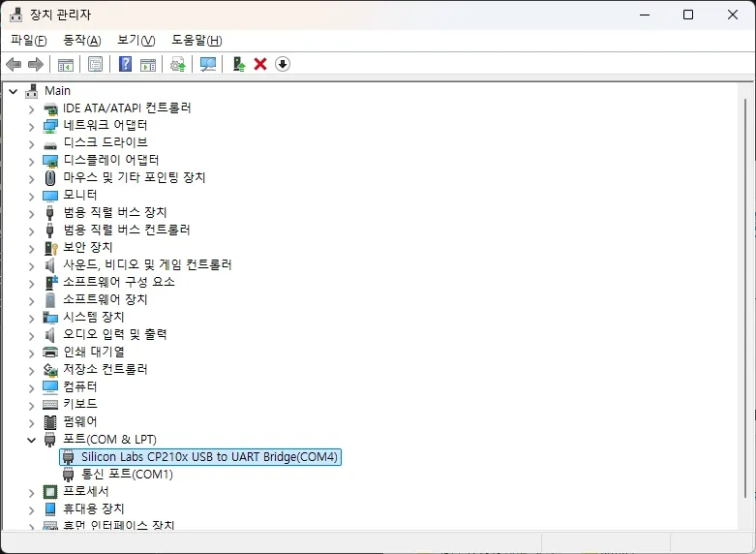
Task: Select the 소프트웨어 장치 label
Action: coord(106,299)
